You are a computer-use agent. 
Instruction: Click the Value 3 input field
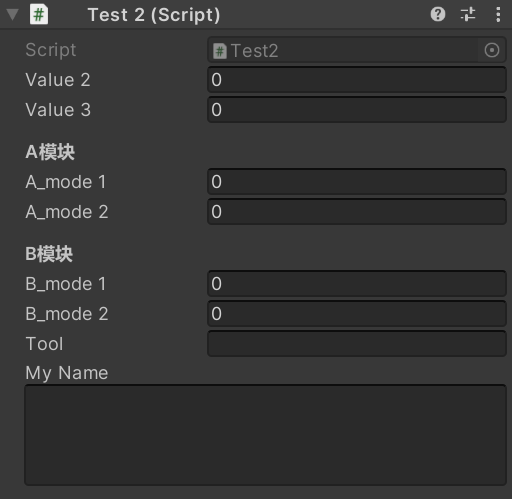pyautogui.click(x=357, y=110)
